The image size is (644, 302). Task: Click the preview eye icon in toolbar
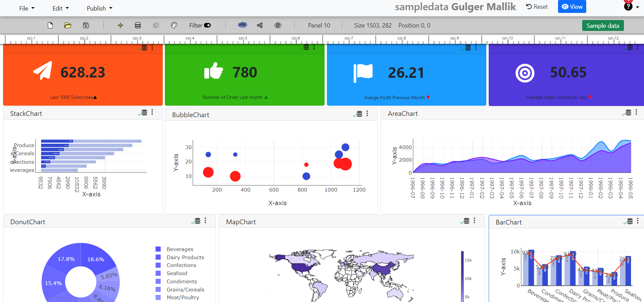pos(278,25)
